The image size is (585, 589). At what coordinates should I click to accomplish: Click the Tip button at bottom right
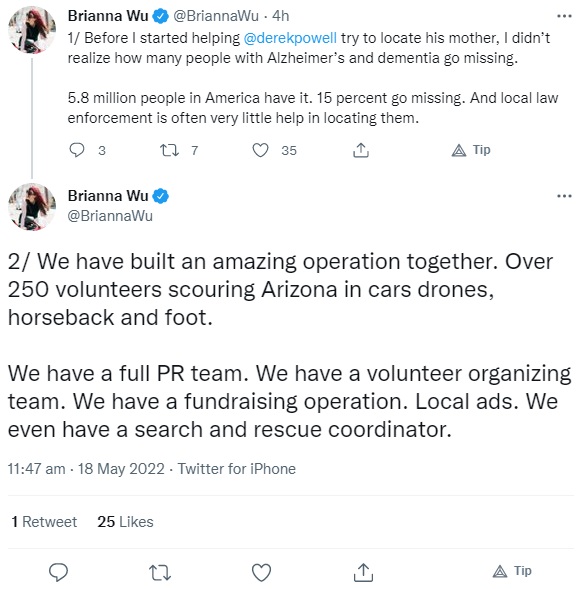point(512,571)
